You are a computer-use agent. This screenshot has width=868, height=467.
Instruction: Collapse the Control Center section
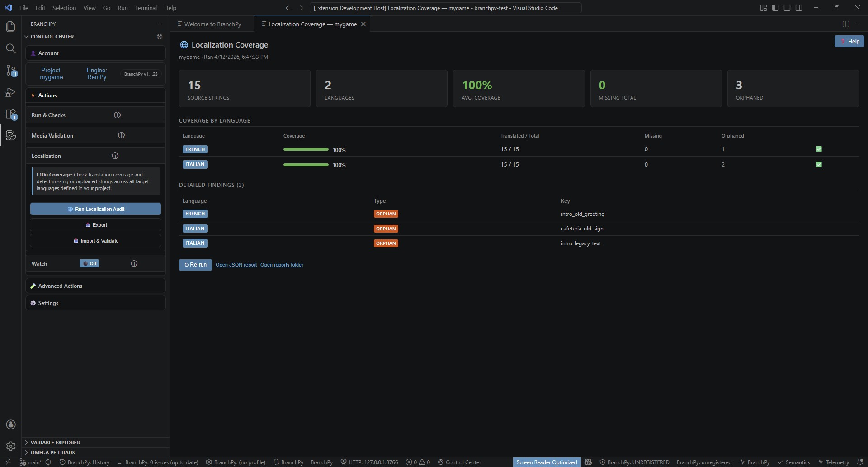[52, 37]
